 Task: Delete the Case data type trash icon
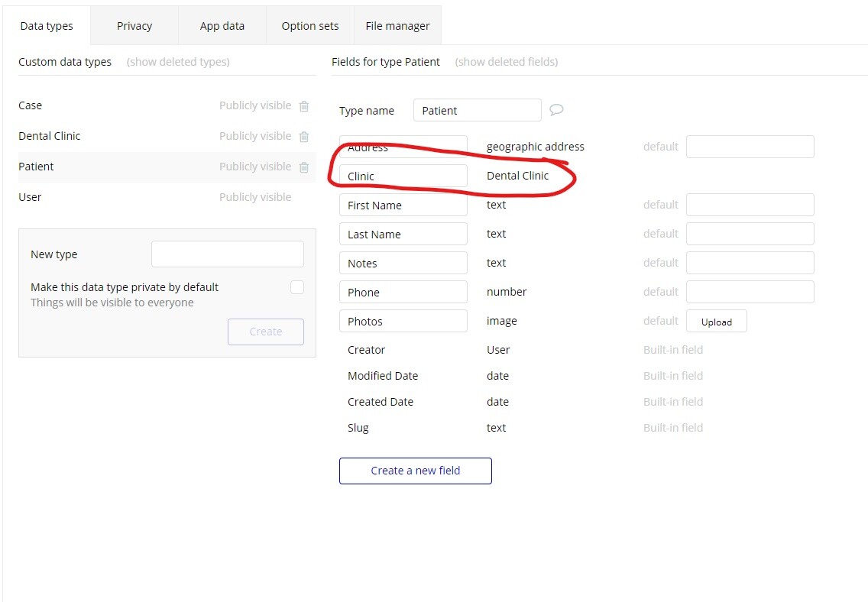[x=304, y=106]
